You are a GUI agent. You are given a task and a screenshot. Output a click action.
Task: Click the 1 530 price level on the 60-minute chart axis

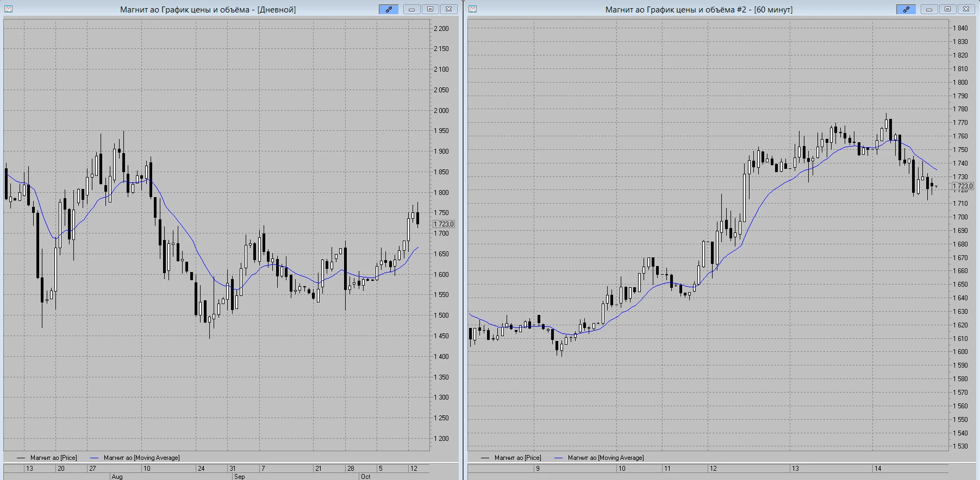960,446
